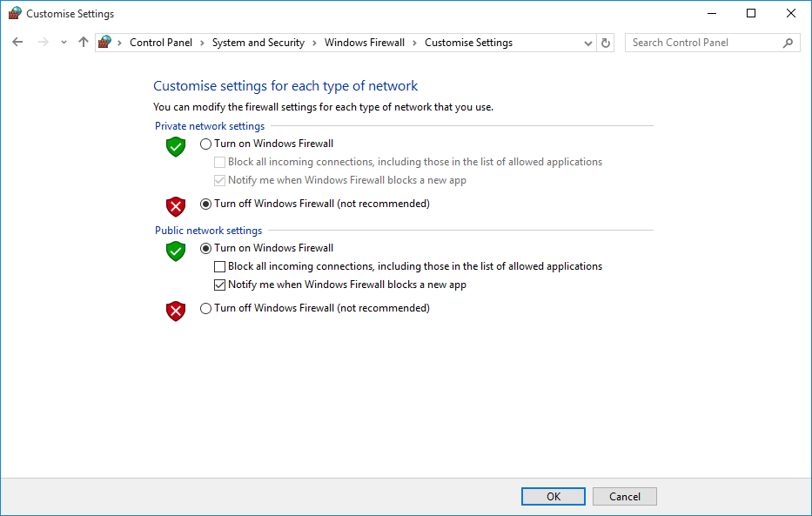Image resolution: width=812 pixels, height=516 pixels.
Task: Refresh the Control Panel address bar
Action: pos(607,43)
